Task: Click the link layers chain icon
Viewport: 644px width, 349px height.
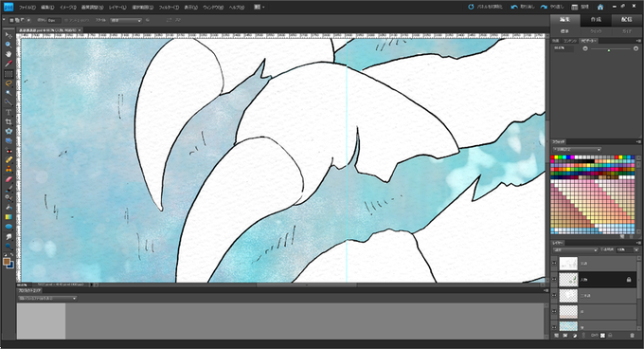Action: coord(583,336)
